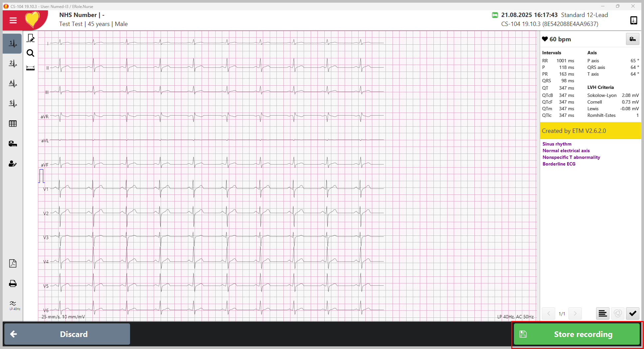Switch to the ECG view 2 layout
The image size is (644, 349).
coord(13,64)
